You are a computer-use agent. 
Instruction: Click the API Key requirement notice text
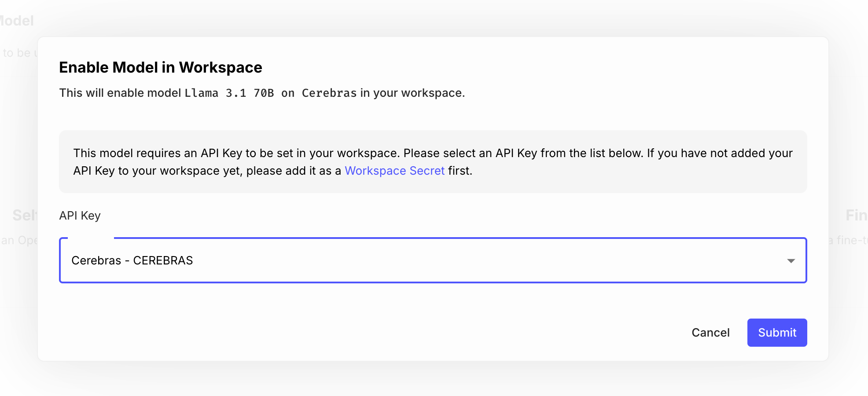[433, 162]
